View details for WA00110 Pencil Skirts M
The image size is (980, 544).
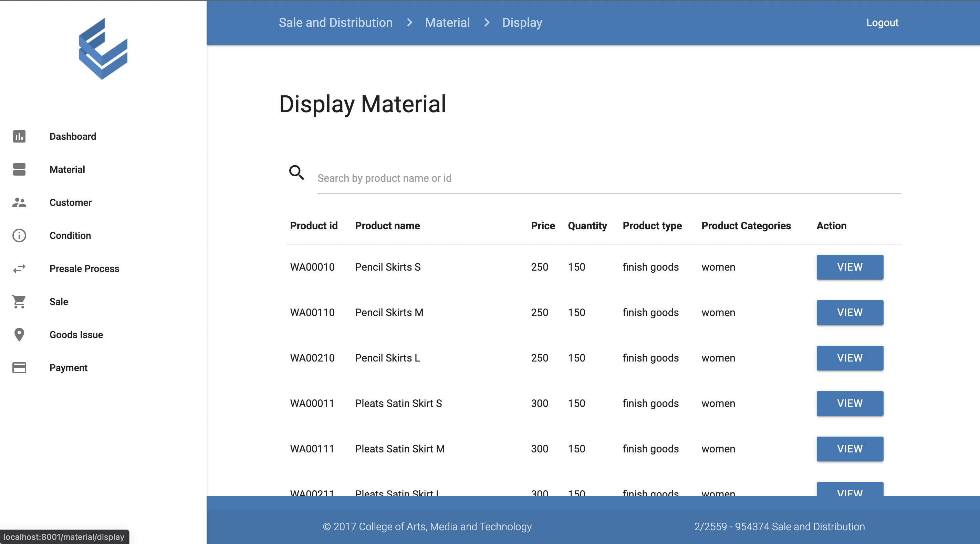click(850, 312)
